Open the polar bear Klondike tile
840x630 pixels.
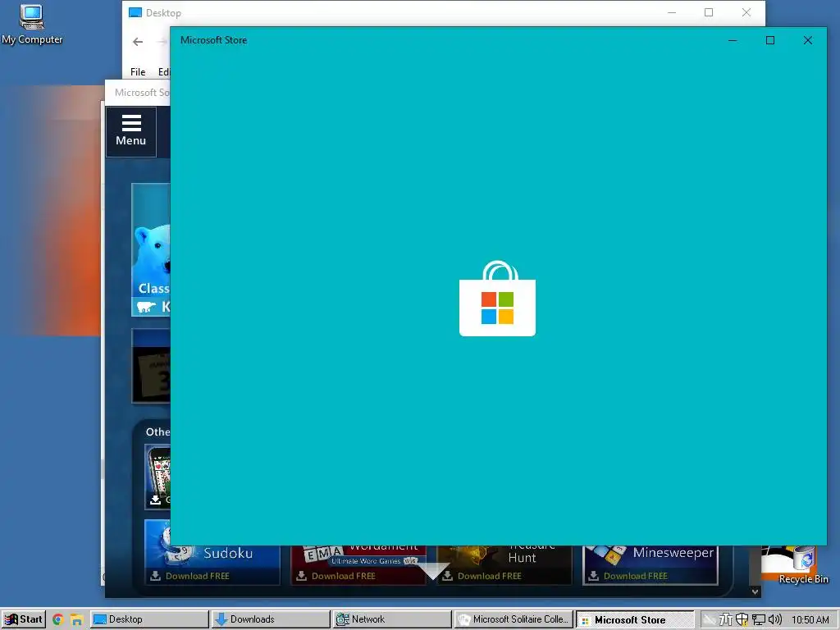(x=151, y=249)
